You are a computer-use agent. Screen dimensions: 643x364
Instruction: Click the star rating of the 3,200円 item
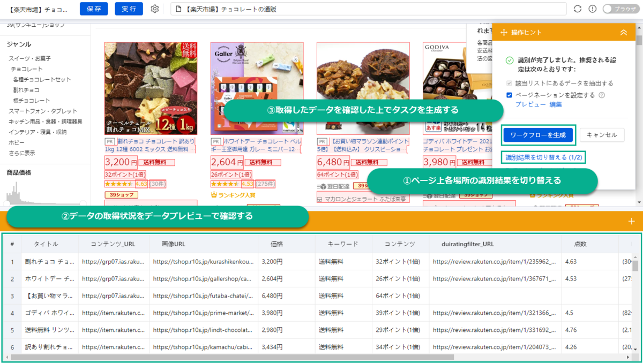pos(119,184)
